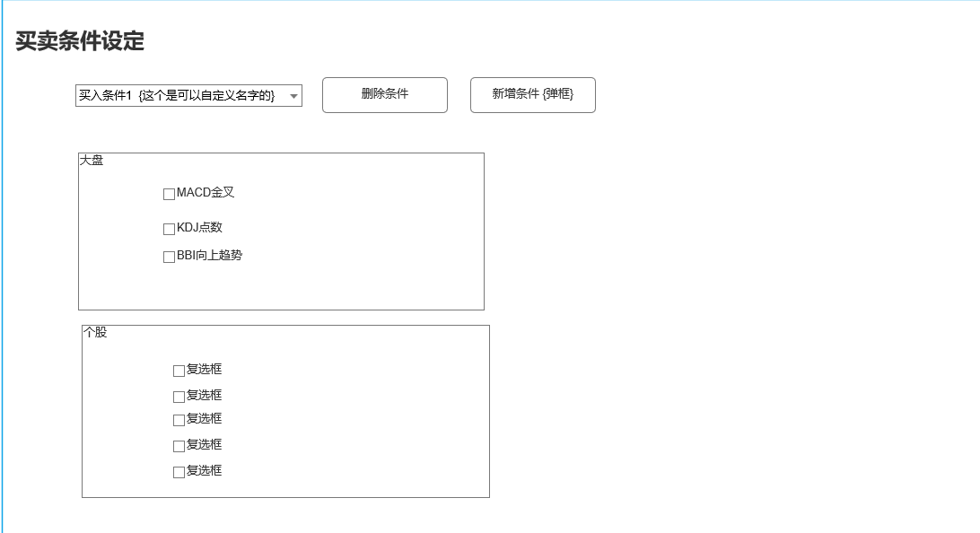Image resolution: width=980 pixels, height=533 pixels.
Task: Click the 新增条件 {弹框} button
Action: coord(532,94)
